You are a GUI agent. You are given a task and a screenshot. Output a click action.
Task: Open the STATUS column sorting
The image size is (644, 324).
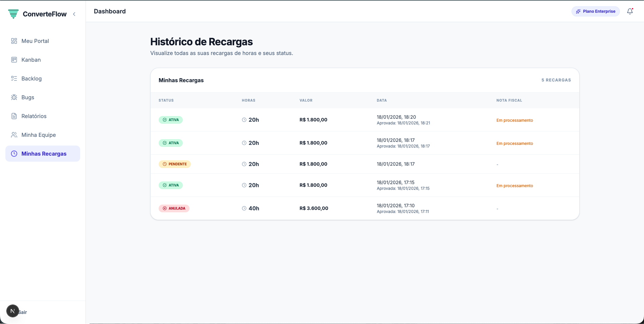pos(166,100)
